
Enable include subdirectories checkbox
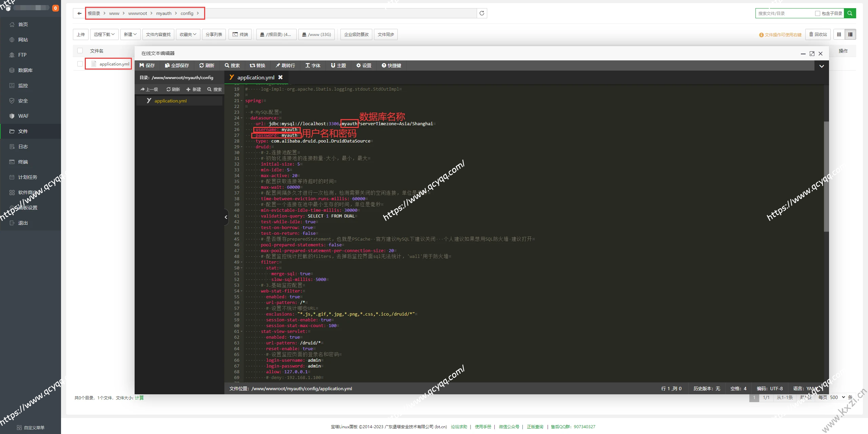tap(817, 13)
